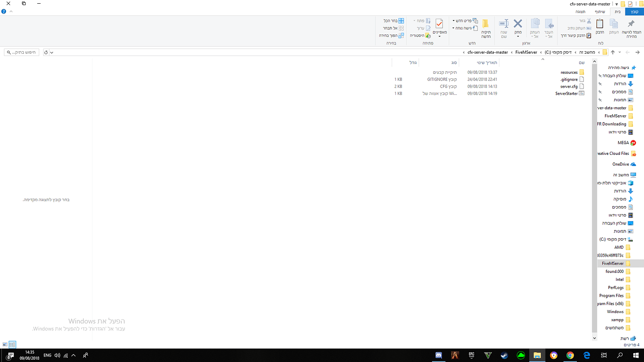Click the refresh button beside address bar
Viewport: 644px width, 362px height.
point(46,52)
